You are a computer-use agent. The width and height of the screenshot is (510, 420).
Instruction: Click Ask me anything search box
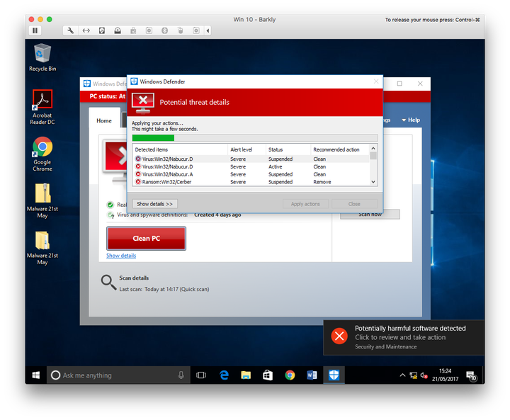118,375
